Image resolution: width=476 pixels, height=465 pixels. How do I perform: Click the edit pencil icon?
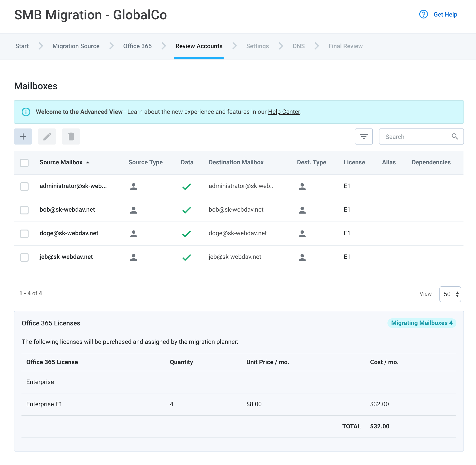coord(47,136)
